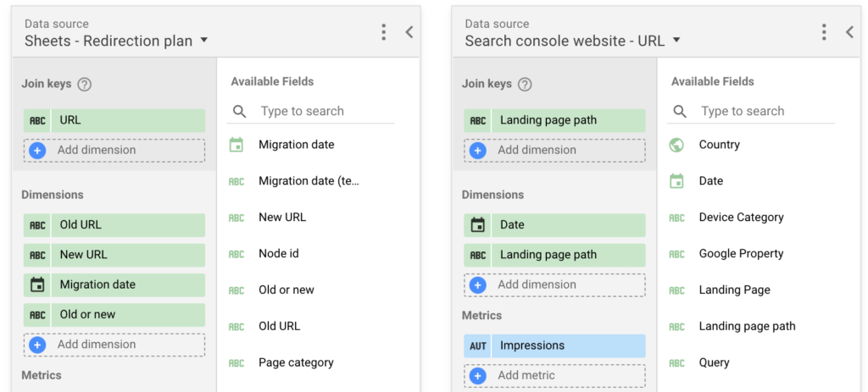
Task: Open the Sheets - Redirection plan data source dropdown
Action: click(x=116, y=41)
